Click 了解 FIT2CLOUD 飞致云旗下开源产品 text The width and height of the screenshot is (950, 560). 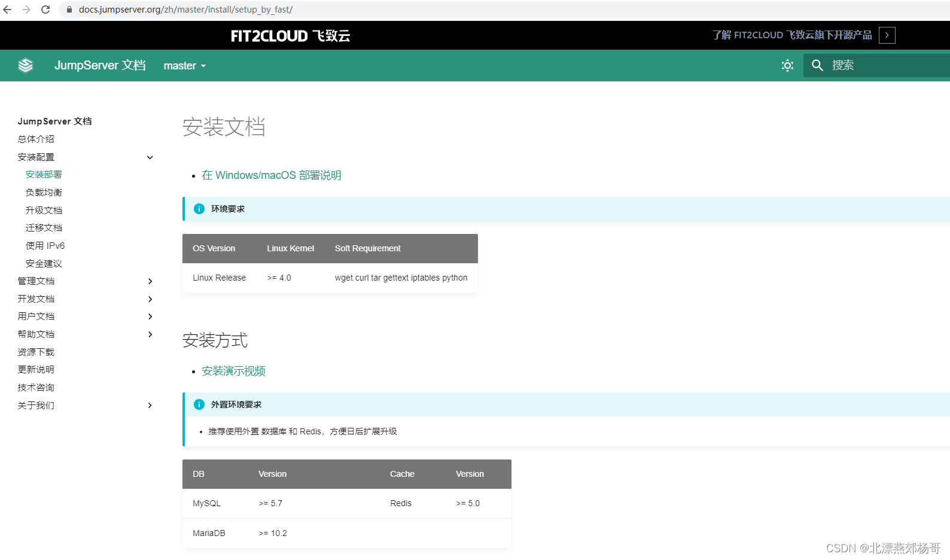pos(792,35)
